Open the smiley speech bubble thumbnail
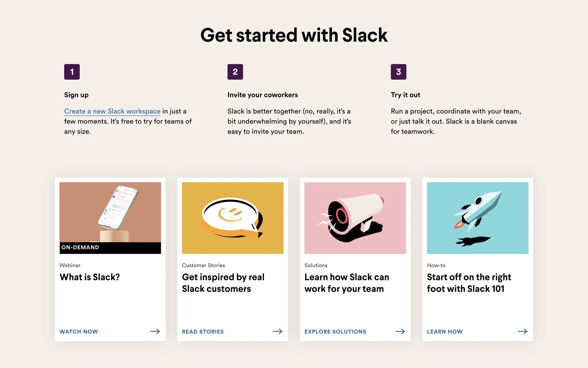This screenshot has height=368, width=588. pyautogui.click(x=233, y=218)
